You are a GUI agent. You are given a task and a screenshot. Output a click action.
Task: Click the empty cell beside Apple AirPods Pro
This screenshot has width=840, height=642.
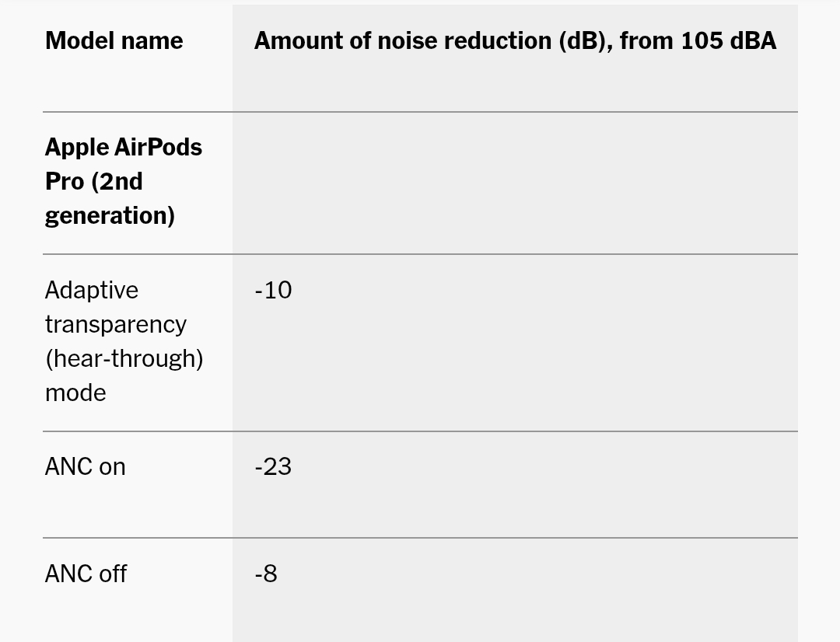pyautogui.click(x=513, y=183)
